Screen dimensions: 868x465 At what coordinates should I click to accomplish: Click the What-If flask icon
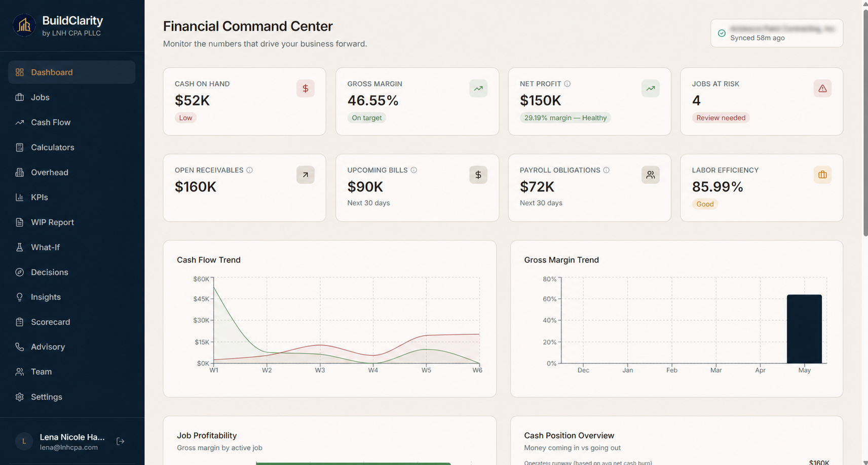tap(20, 247)
